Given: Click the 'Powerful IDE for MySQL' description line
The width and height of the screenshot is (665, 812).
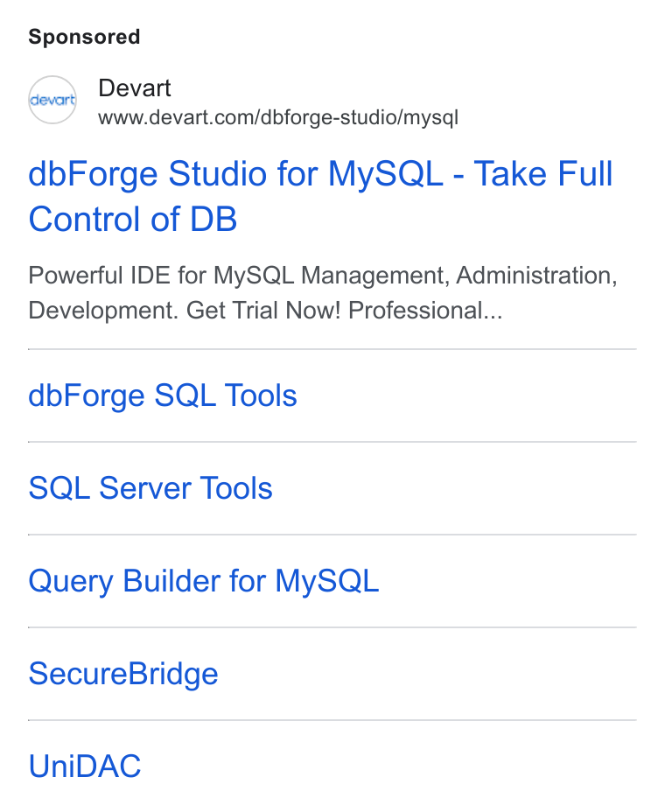Looking at the screenshot, I should (323, 276).
